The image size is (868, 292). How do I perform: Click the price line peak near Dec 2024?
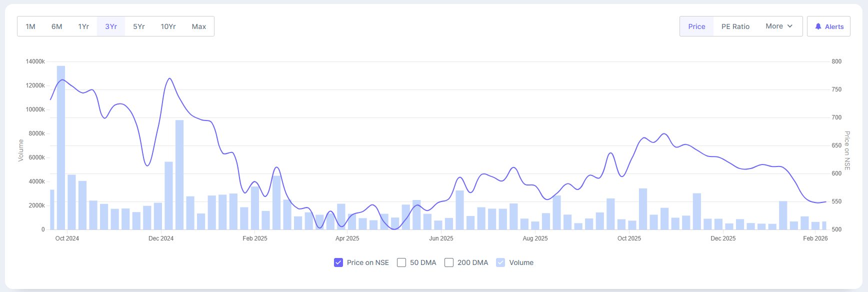point(170,78)
